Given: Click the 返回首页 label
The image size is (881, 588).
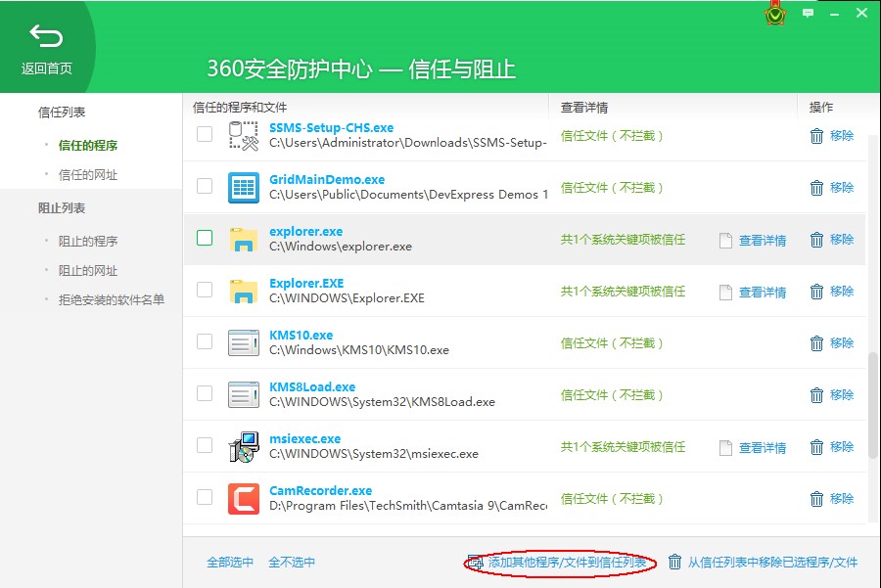Looking at the screenshot, I should [x=47, y=68].
